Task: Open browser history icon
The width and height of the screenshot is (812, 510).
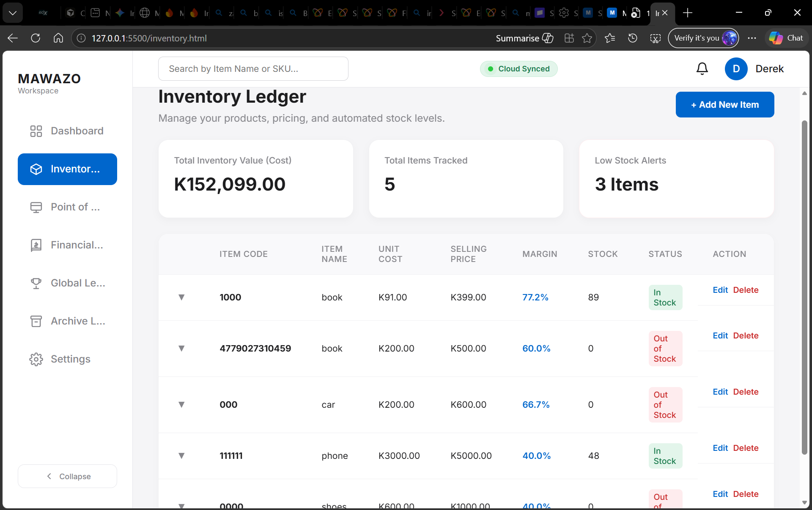Action: pyautogui.click(x=633, y=38)
